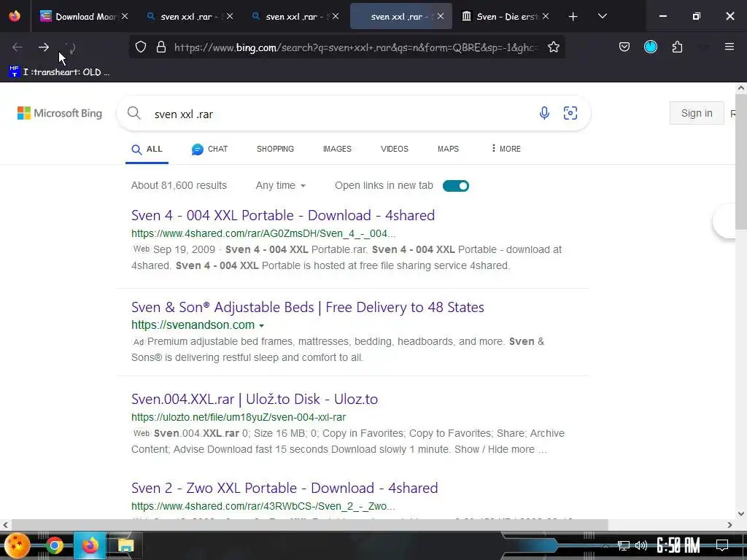
Task: Click the horizontal scrollbar left arrow
Action: [5, 525]
